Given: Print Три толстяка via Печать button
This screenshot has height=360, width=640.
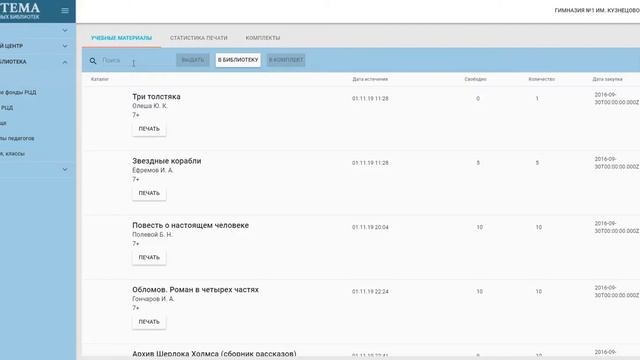Looking at the screenshot, I should pos(149,129).
